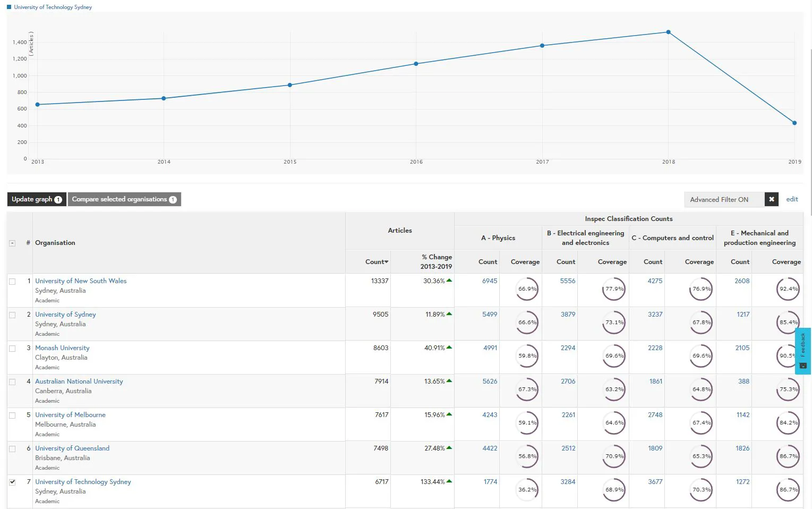Sort by % Change 2013-2019 column
This screenshot has width=812, height=509.
437,261
